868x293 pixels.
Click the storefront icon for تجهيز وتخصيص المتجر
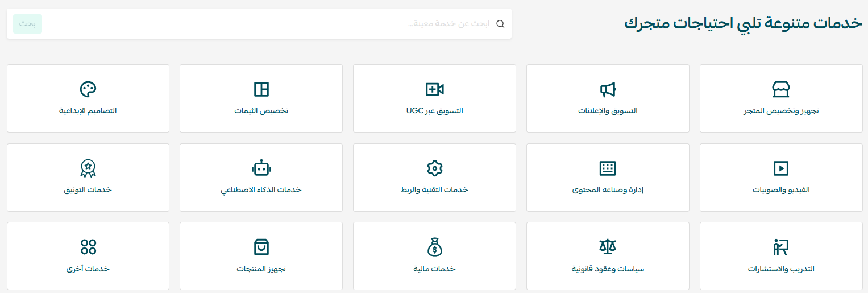[781, 89]
